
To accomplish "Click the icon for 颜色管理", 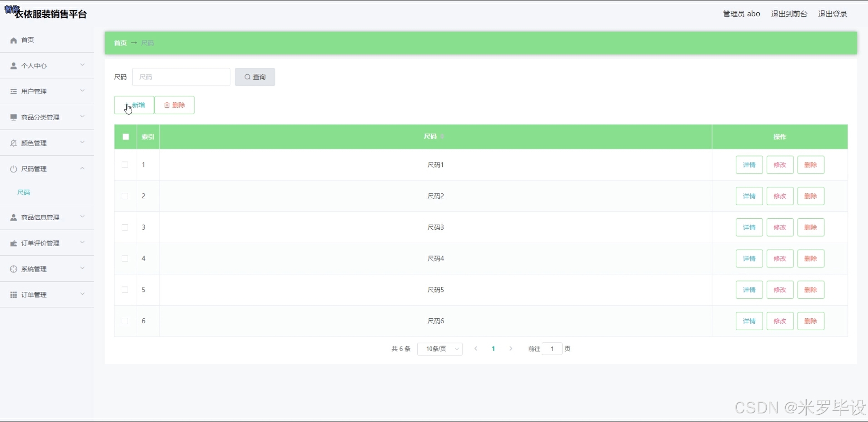I will [14, 143].
